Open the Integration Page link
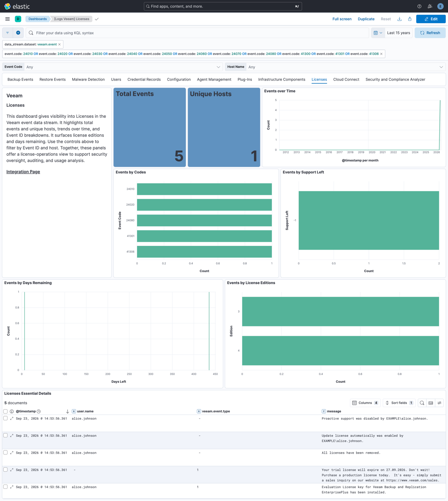Image resolution: width=448 pixels, height=501 pixels. [x=23, y=172]
